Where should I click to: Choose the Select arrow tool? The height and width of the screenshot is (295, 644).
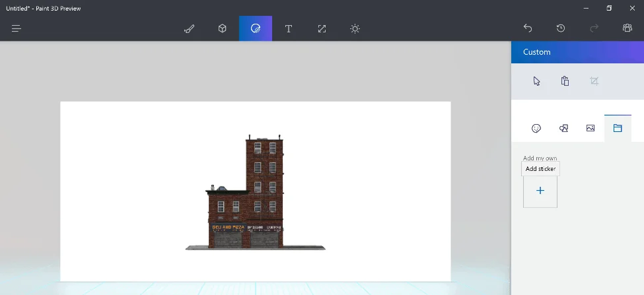coord(536,81)
